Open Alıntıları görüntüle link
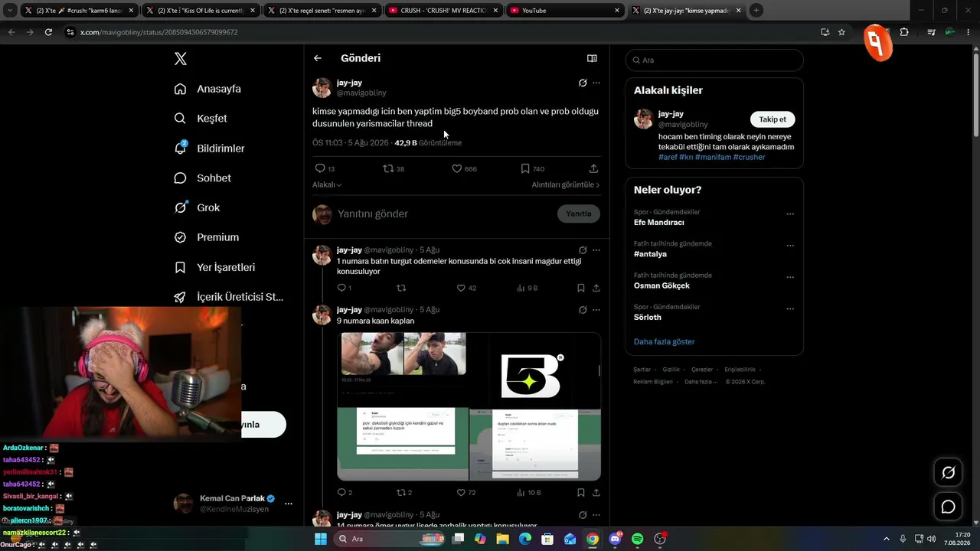The width and height of the screenshot is (980, 551). 566,184
